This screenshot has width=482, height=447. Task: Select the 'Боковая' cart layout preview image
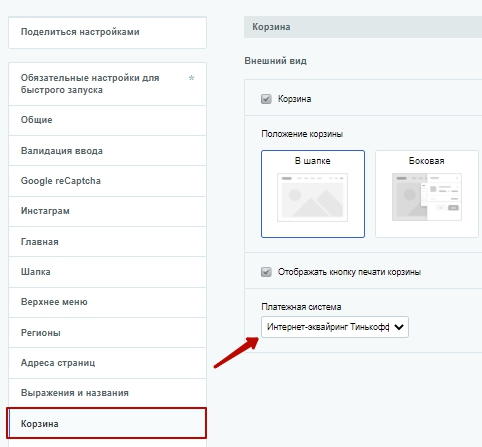point(427,197)
